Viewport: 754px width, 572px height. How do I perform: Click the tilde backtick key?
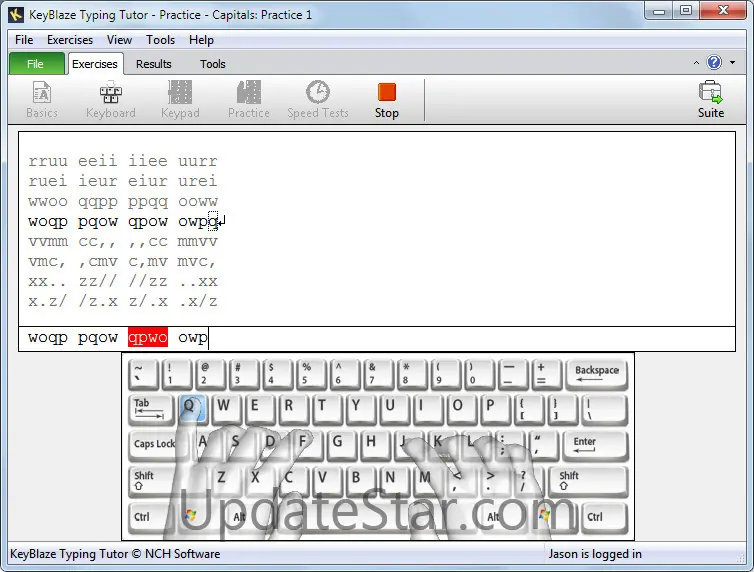(x=143, y=374)
